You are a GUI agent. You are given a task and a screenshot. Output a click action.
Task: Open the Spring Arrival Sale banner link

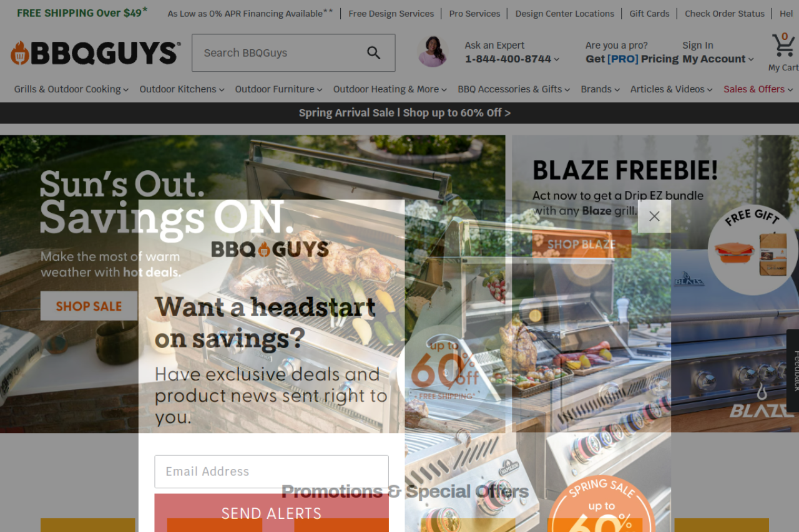coord(404,113)
